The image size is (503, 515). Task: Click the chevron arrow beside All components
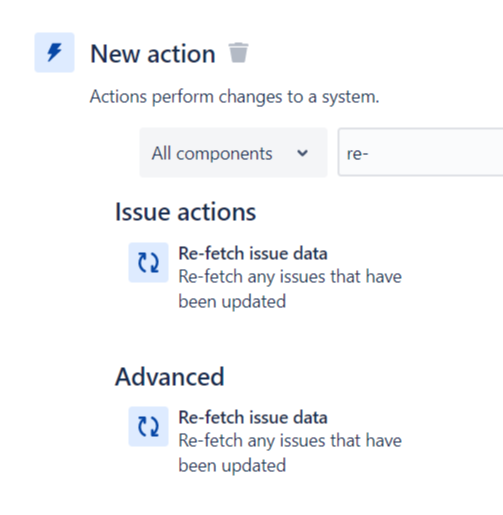(302, 153)
